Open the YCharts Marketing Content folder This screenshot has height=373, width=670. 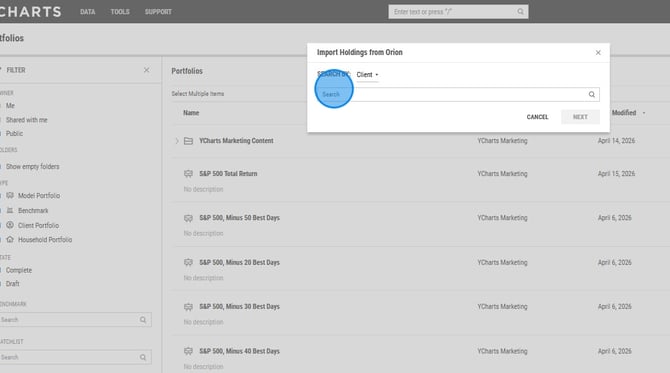[x=236, y=141]
